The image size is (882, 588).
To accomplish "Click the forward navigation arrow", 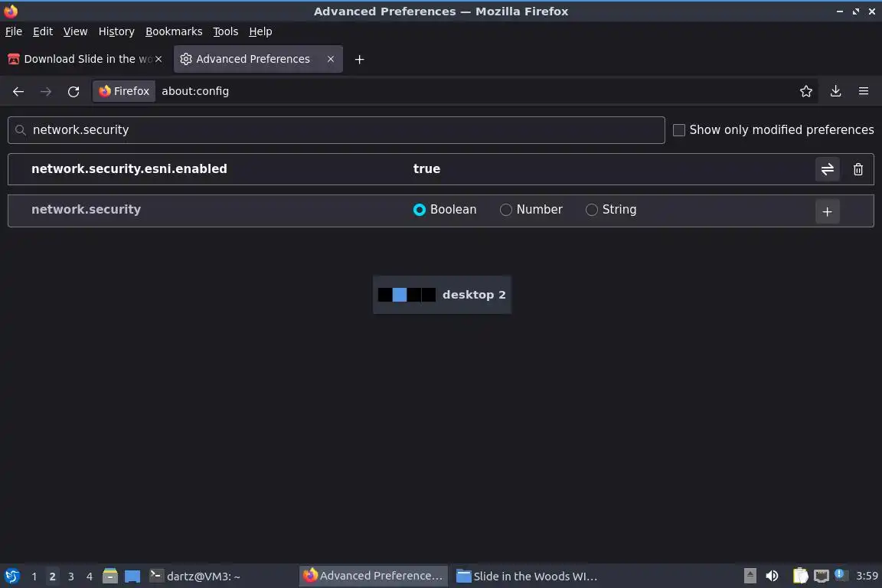I will (x=46, y=91).
